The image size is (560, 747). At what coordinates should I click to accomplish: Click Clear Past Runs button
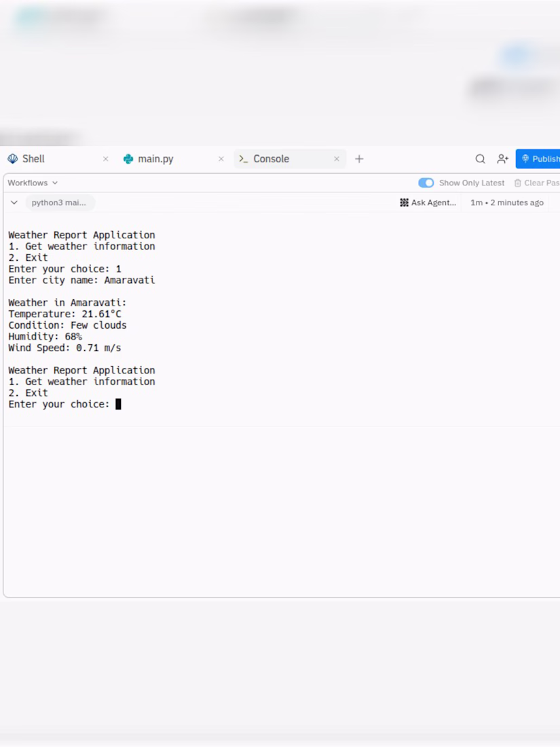tap(537, 183)
